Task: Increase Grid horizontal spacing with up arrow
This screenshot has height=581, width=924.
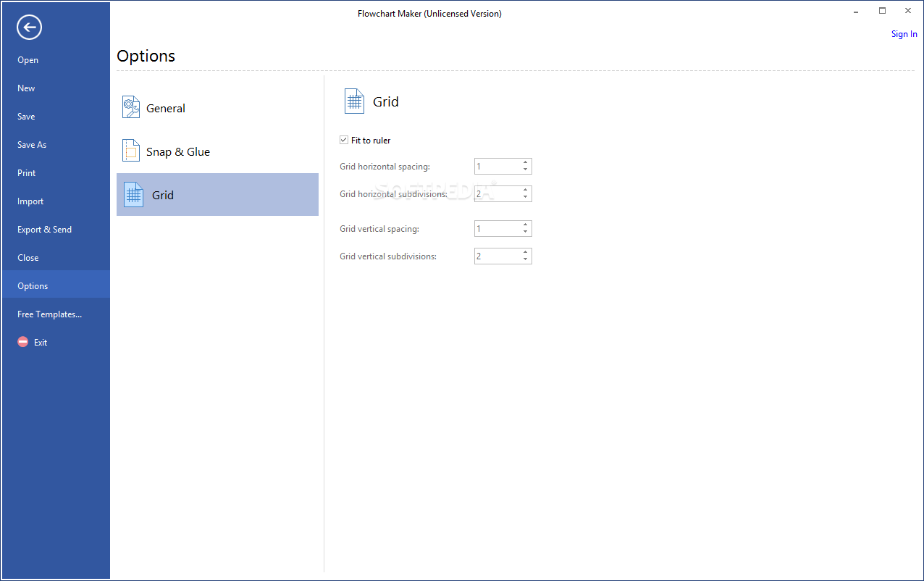Action: click(x=525, y=163)
